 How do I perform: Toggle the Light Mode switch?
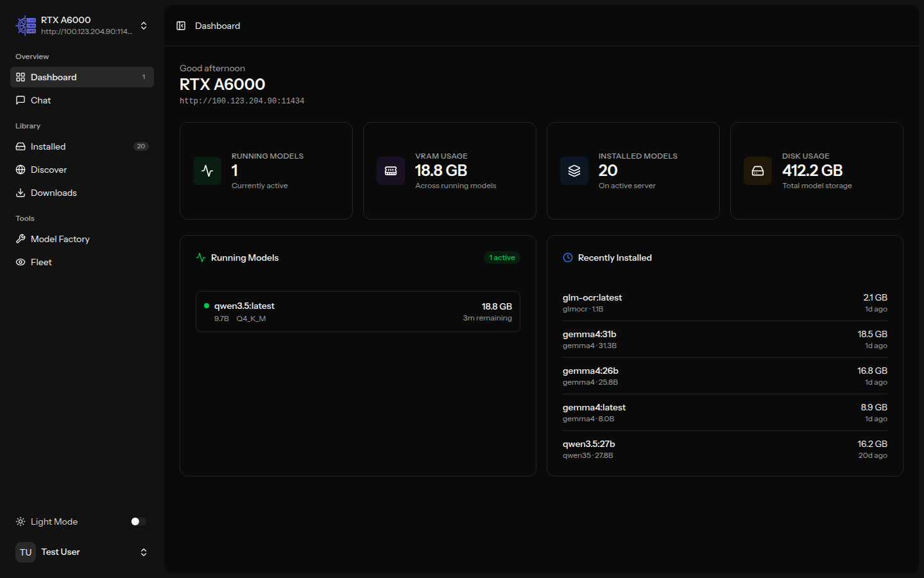(x=137, y=521)
